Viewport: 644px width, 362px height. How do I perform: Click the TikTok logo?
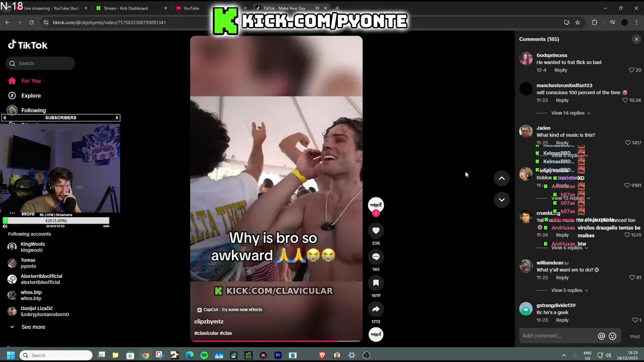click(x=28, y=45)
